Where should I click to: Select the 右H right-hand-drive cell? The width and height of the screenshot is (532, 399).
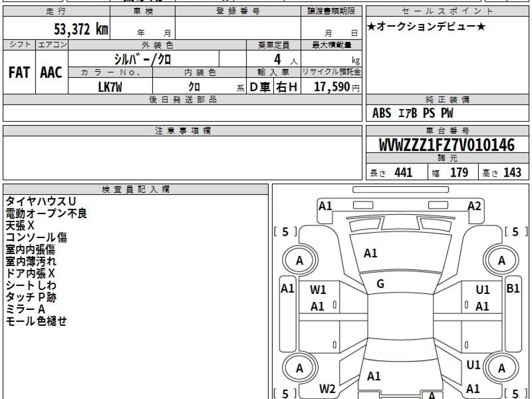tap(287, 87)
